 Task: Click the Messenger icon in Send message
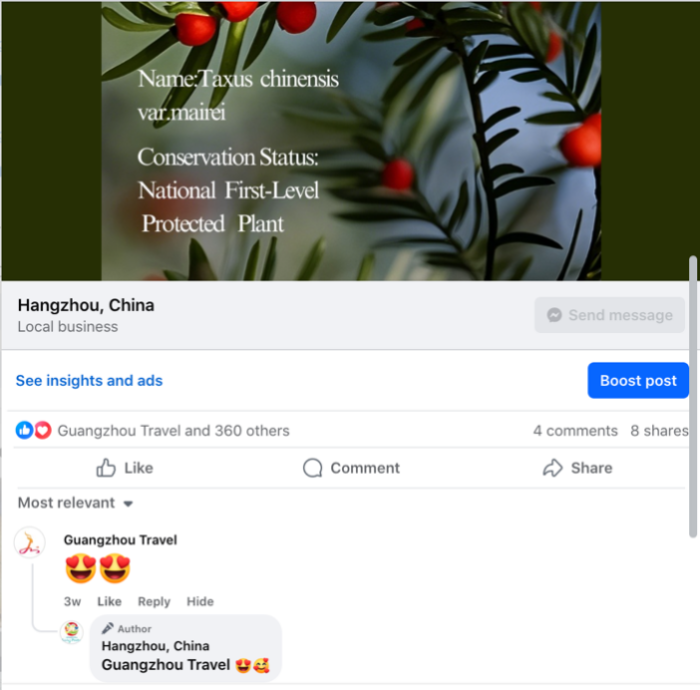coord(554,315)
